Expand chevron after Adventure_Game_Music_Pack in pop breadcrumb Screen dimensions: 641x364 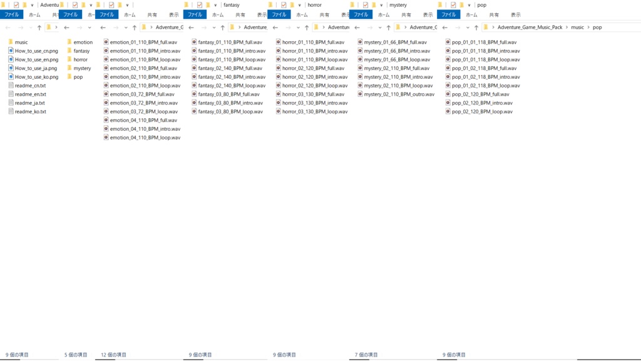(x=567, y=28)
